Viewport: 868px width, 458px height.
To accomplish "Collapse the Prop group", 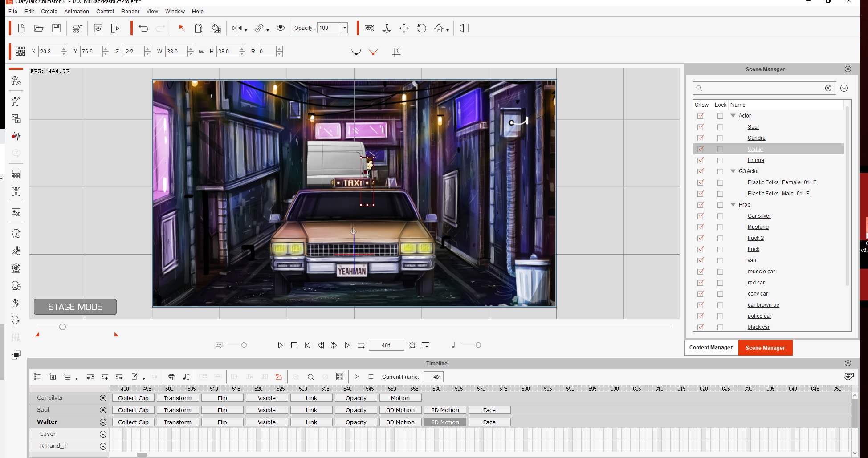I will pos(733,204).
